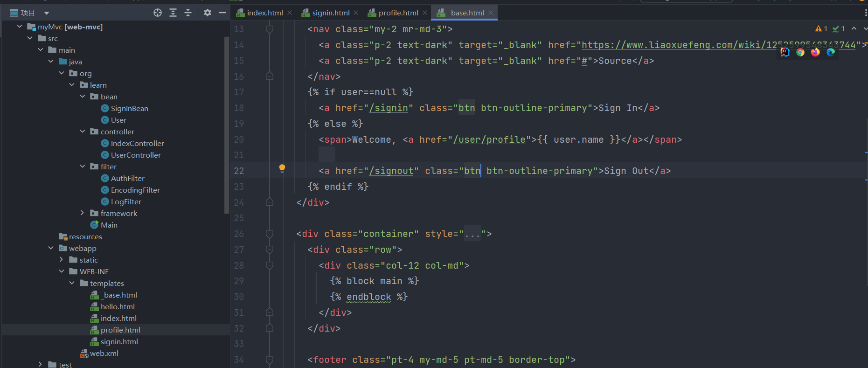The width and height of the screenshot is (868, 368).
Task: Close the profile.html tab
Action: point(425,13)
